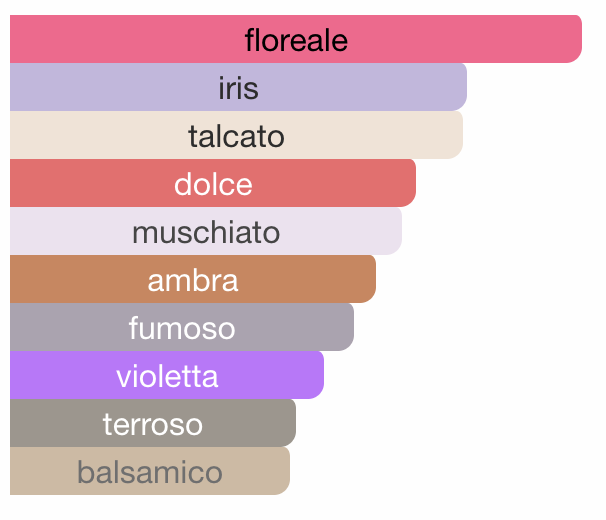
Task: Click the muschiato text label
Action: pos(206,232)
